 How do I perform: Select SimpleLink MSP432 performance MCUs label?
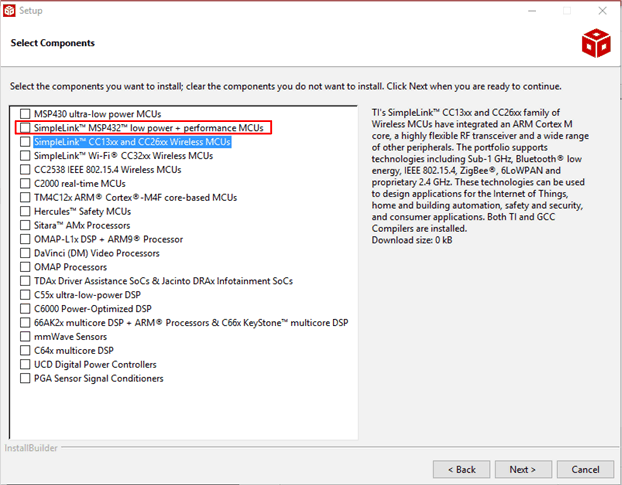(149, 128)
